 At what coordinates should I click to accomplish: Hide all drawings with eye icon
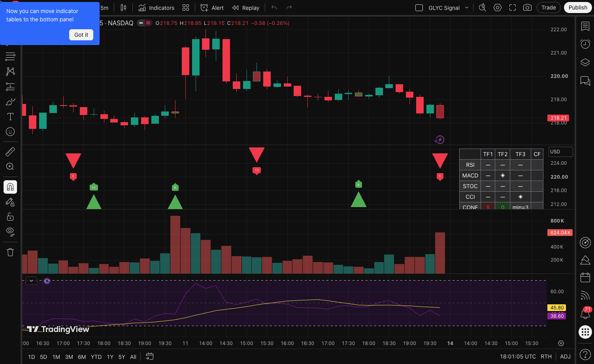pos(10,231)
